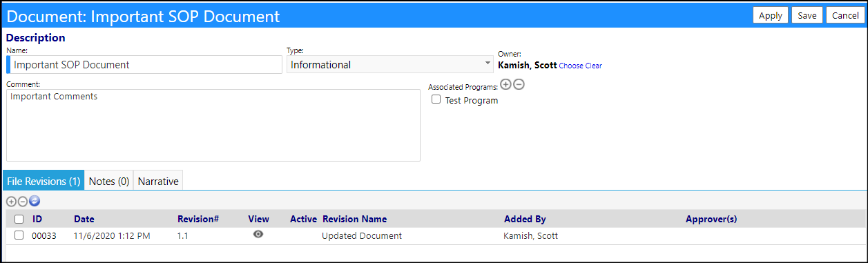View revision 1.1 using the eye icon

[x=258, y=235]
